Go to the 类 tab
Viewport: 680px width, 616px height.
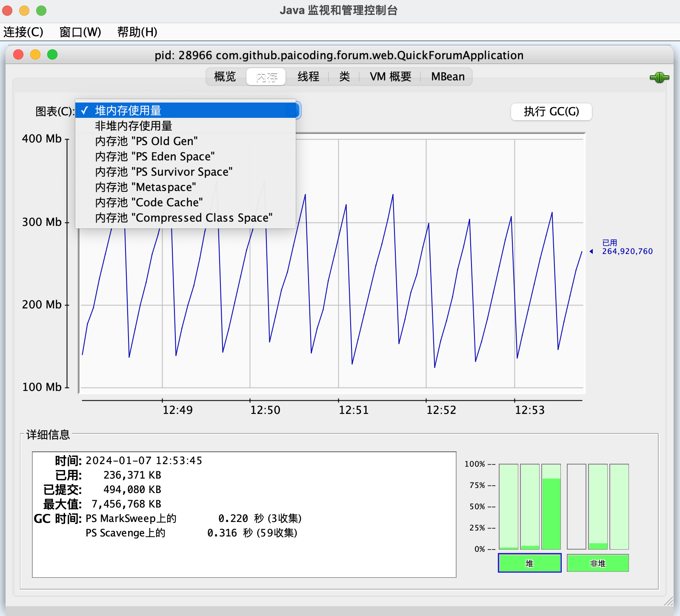[x=344, y=77]
